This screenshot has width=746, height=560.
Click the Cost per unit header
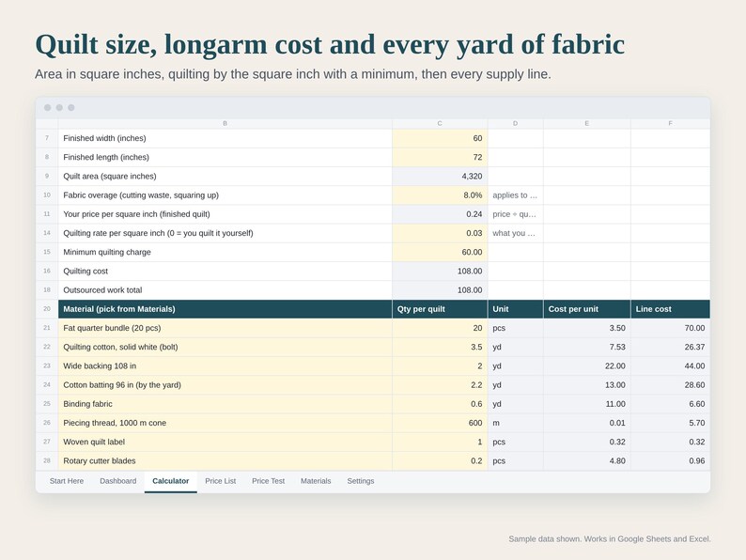point(587,309)
